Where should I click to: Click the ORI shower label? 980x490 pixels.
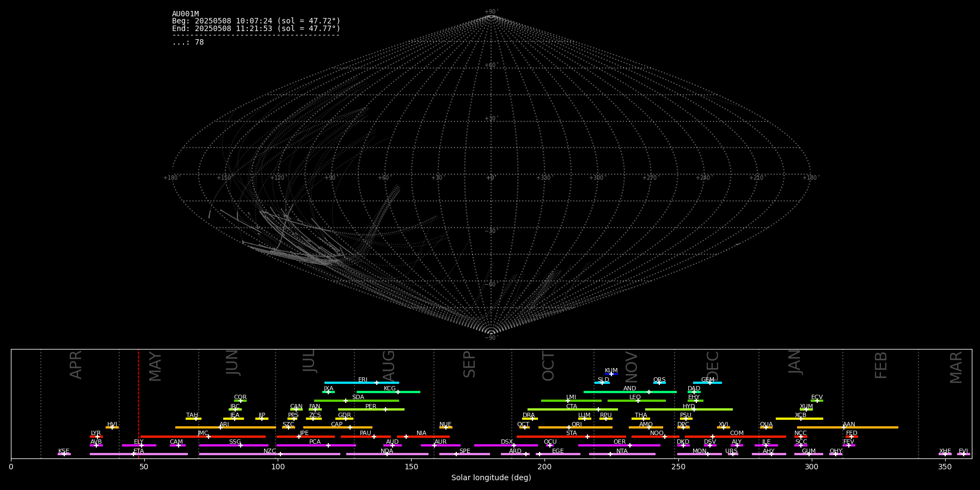tap(577, 425)
